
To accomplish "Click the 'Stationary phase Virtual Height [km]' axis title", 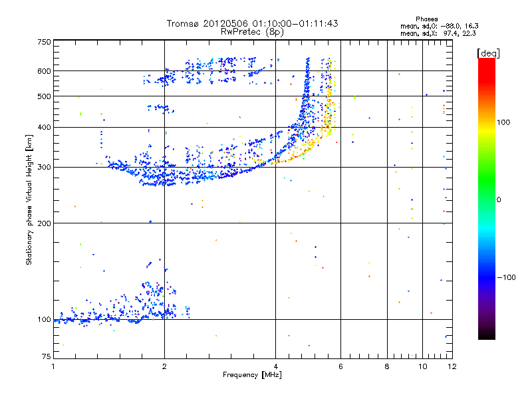I will point(29,199).
